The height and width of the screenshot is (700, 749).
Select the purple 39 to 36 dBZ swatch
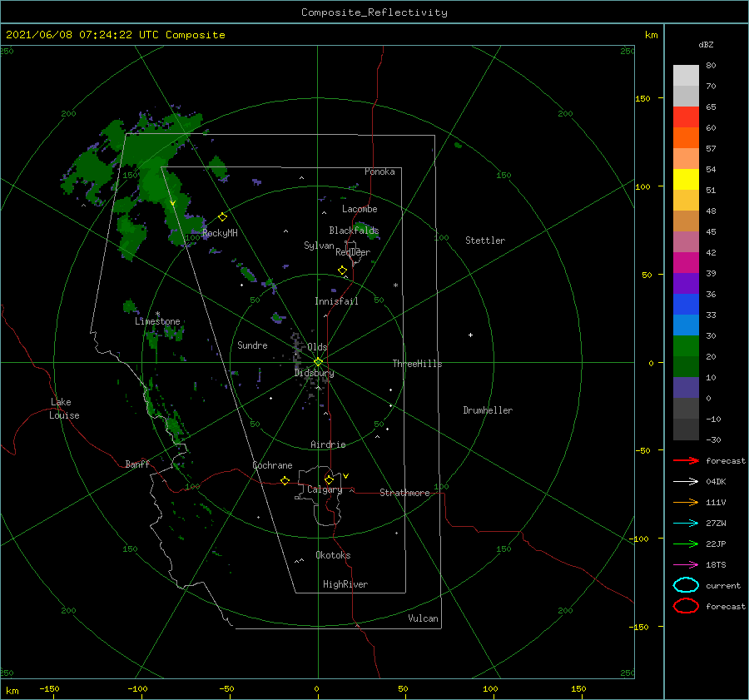[686, 284]
